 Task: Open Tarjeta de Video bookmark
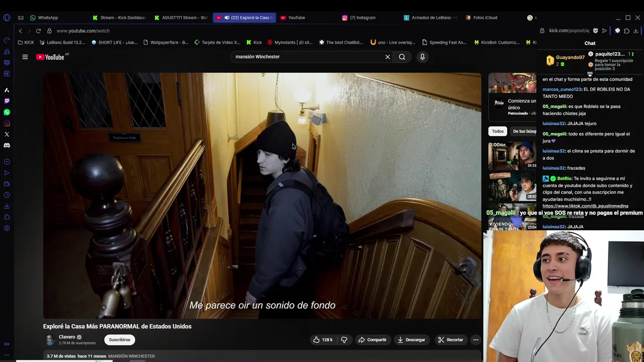[217, 42]
